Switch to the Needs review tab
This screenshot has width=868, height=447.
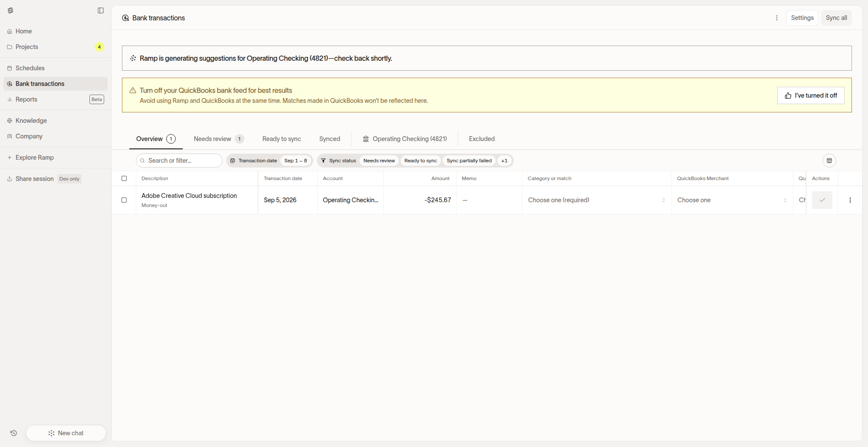point(219,139)
